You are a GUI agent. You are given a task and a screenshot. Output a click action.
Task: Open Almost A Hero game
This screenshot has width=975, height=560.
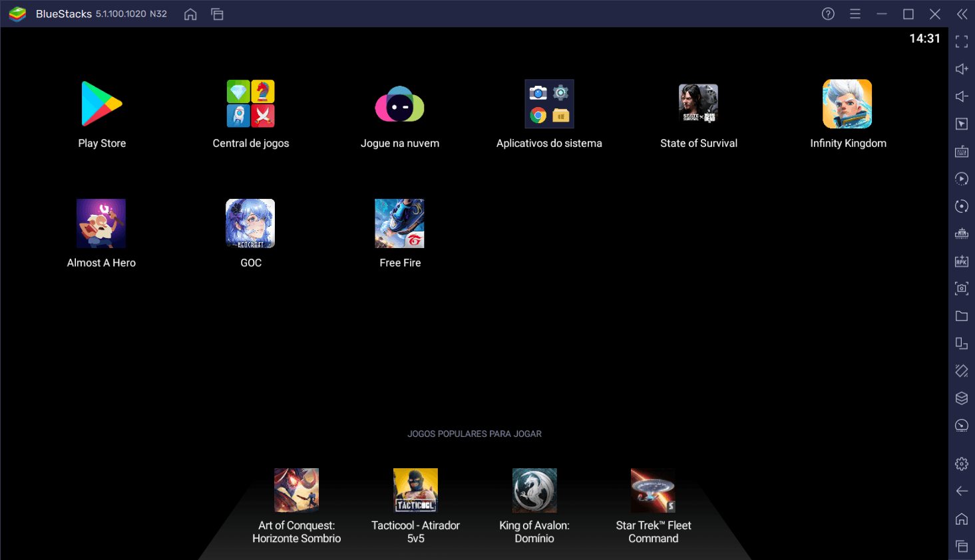pyautogui.click(x=101, y=223)
